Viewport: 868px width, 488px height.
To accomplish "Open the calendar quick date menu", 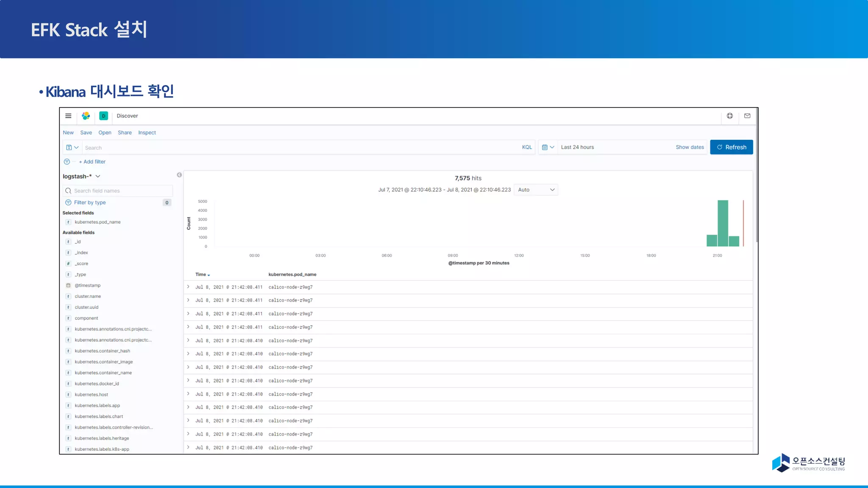I will coord(548,147).
